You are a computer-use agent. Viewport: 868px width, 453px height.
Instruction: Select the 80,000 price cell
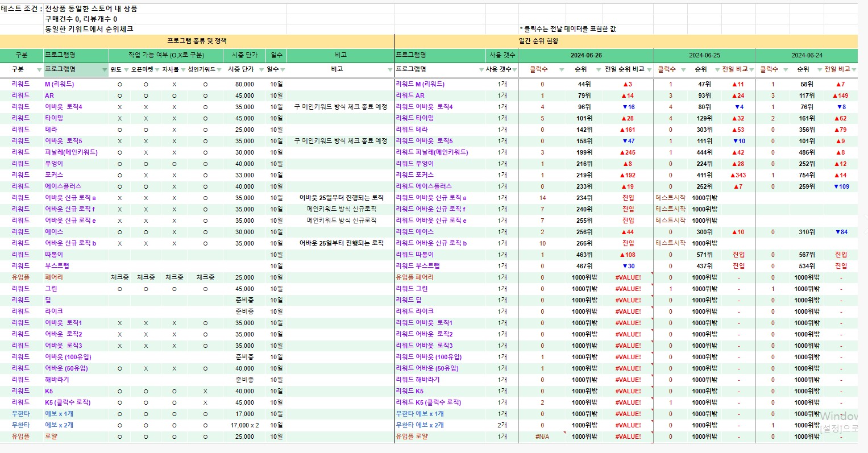tap(244, 84)
